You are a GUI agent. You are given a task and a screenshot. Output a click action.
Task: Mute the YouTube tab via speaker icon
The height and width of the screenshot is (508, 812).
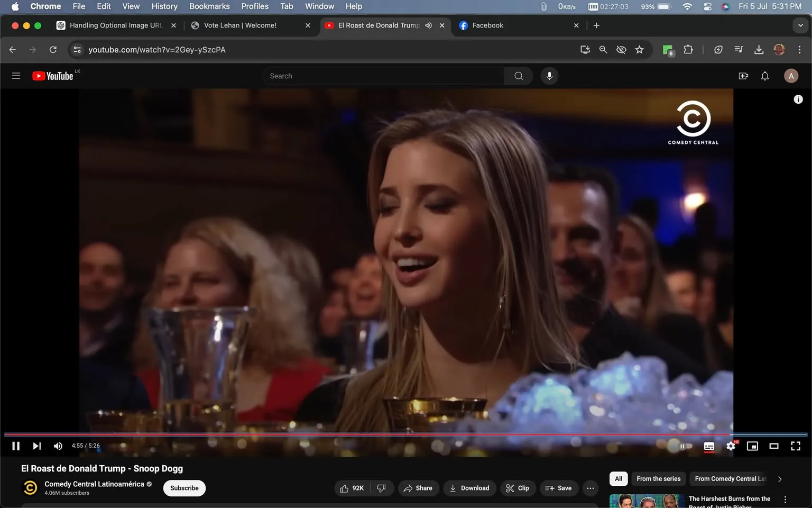tap(428, 25)
